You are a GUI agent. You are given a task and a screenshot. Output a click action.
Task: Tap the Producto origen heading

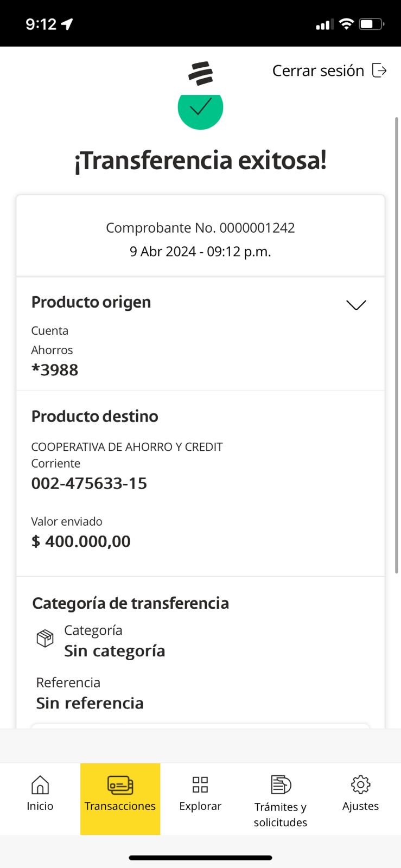coord(91,302)
